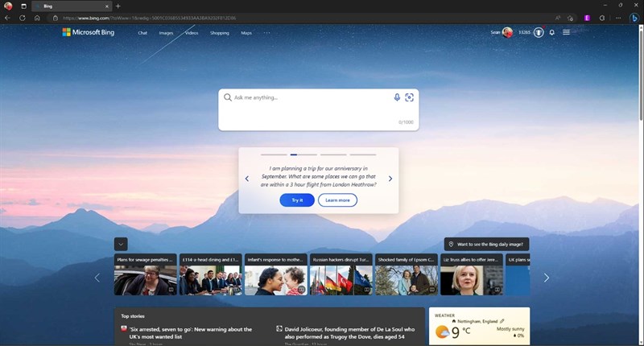Open visual search camera icon

click(x=409, y=97)
